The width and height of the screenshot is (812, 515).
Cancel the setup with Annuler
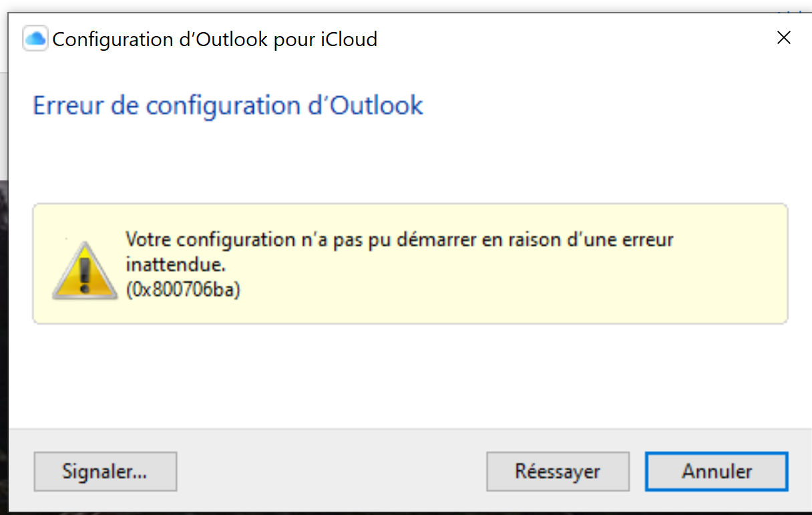(x=717, y=472)
